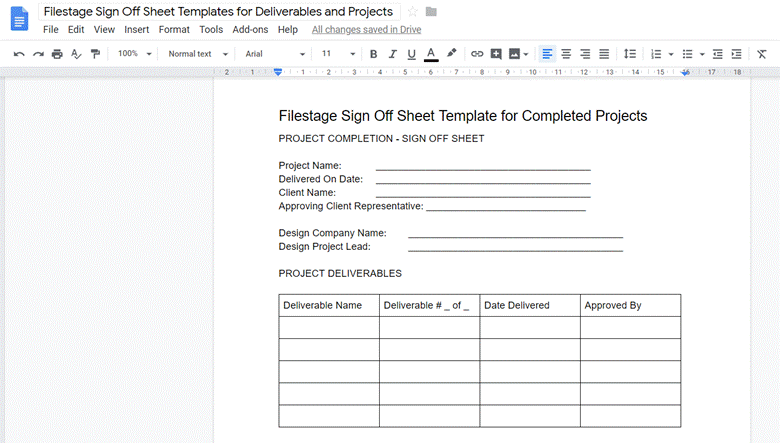780x443 pixels.
Task: Apply a numbered list
Action: [x=656, y=54]
